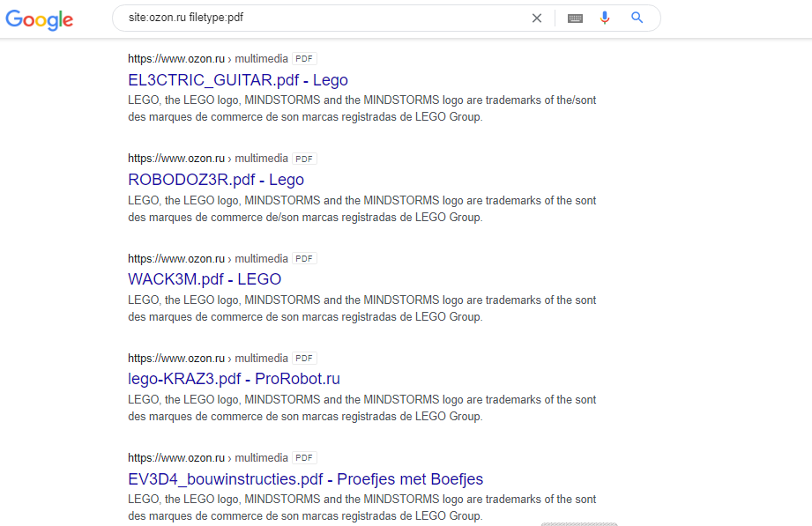Click the ozon.ru breadcrumb above ROBODOZ3R result
The width and height of the screenshot is (812, 526).
[x=208, y=159]
